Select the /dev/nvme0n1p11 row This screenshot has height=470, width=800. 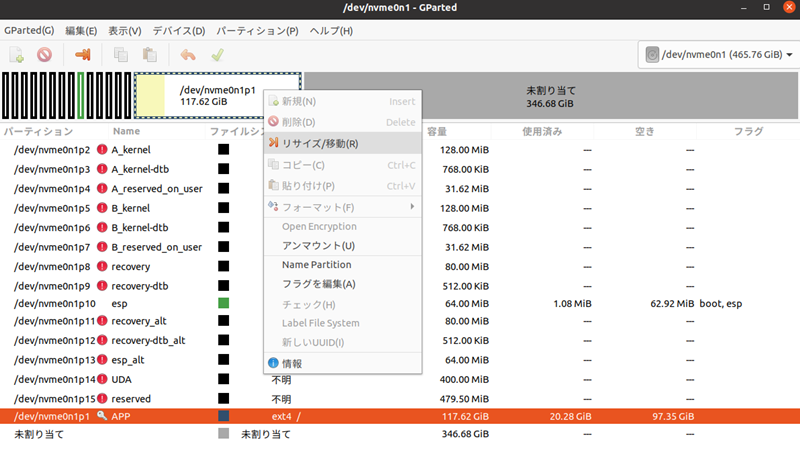pyautogui.click(x=400, y=320)
